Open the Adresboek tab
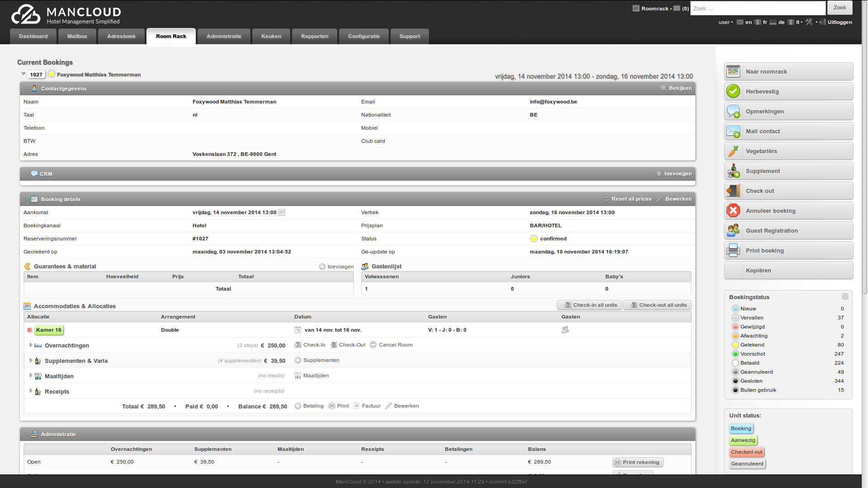Image resolution: width=868 pixels, height=488 pixels. click(x=121, y=36)
